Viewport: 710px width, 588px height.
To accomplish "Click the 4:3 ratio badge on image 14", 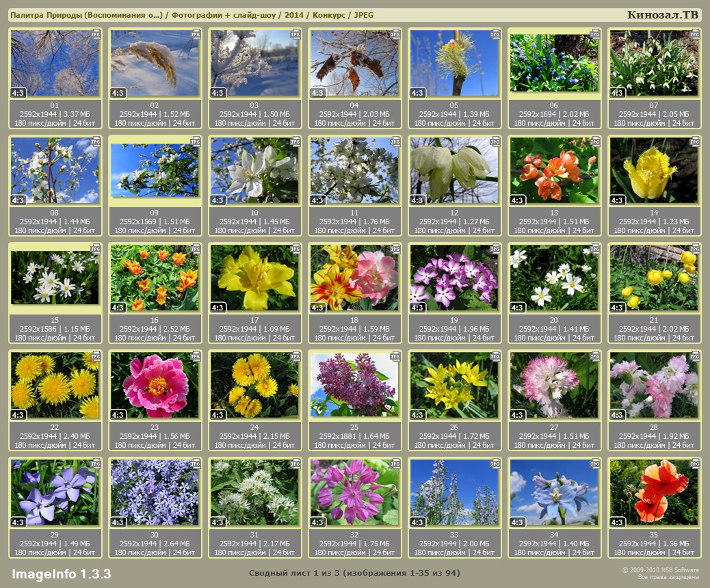I will coord(617,200).
